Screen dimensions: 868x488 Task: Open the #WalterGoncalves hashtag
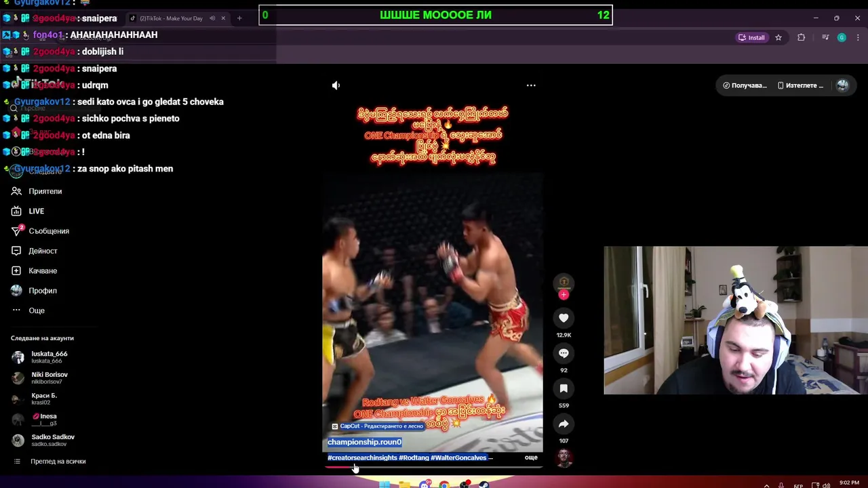click(x=458, y=457)
